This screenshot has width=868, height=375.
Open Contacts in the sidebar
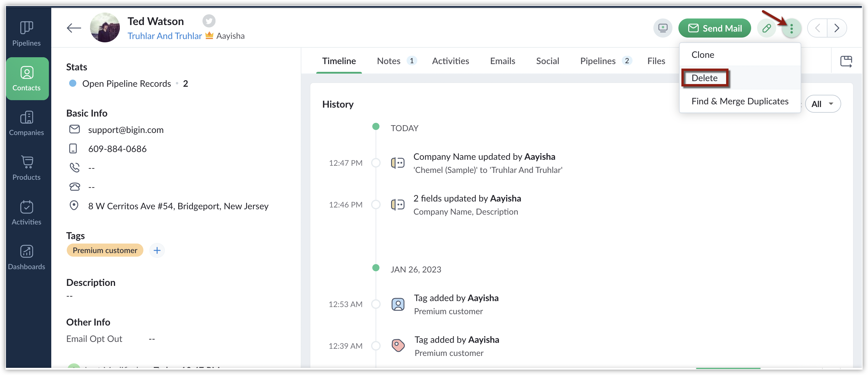click(x=27, y=78)
